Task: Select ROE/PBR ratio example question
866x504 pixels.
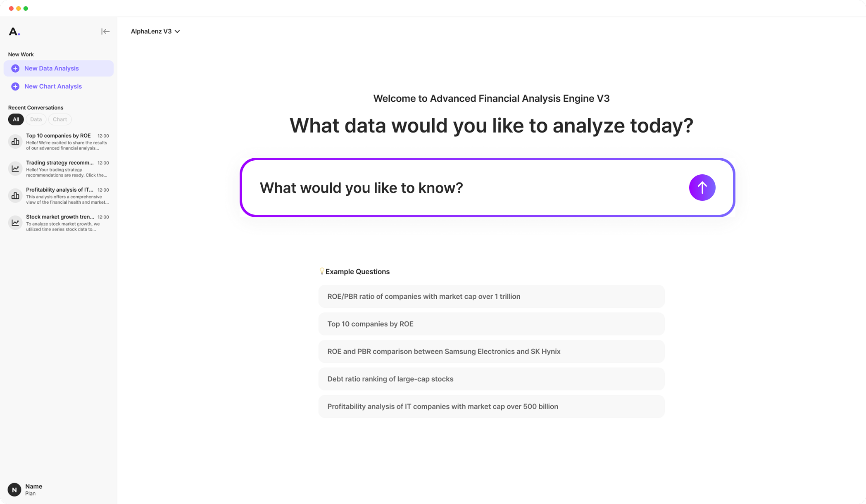Action: coord(491,296)
